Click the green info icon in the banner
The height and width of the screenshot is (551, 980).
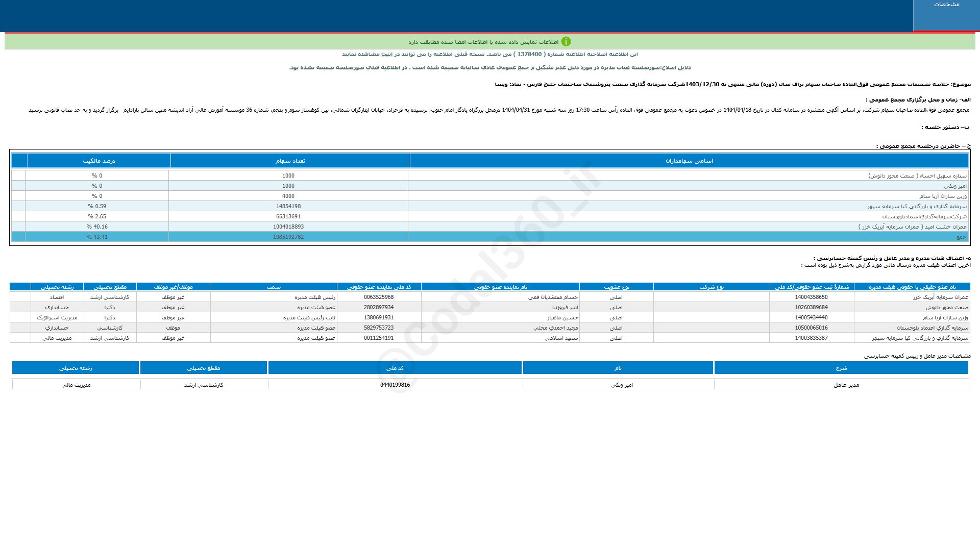tap(566, 41)
